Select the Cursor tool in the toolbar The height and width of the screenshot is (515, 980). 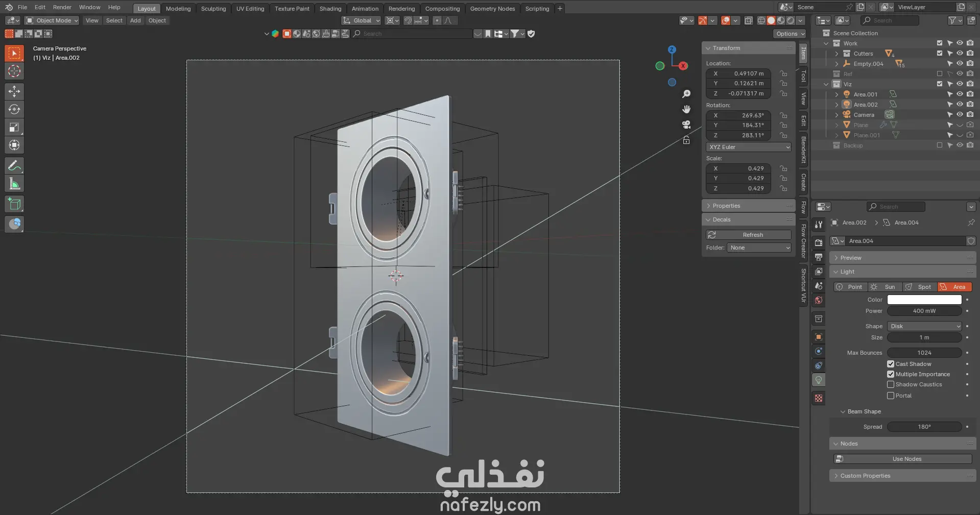14,71
